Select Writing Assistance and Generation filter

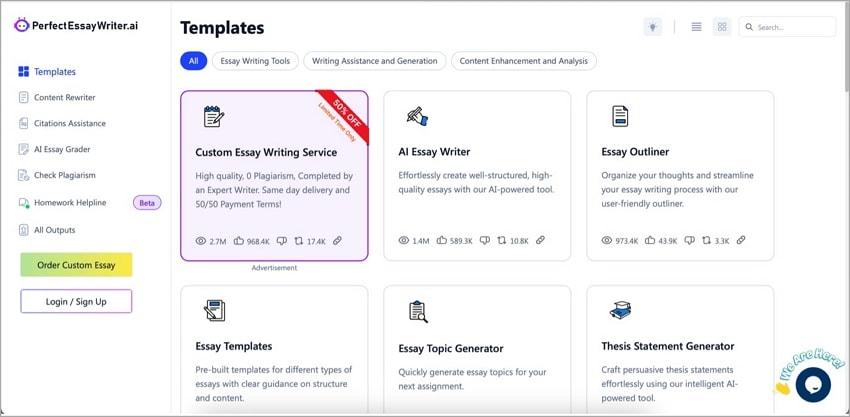point(375,61)
